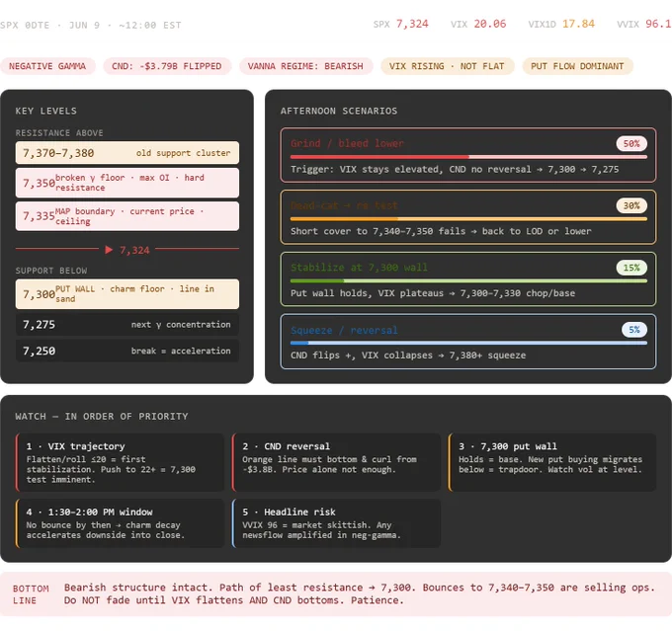Screen dimensions: 672x631
Task: Click the 7,370-7,380 old support cluster row
Action: click(127, 153)
